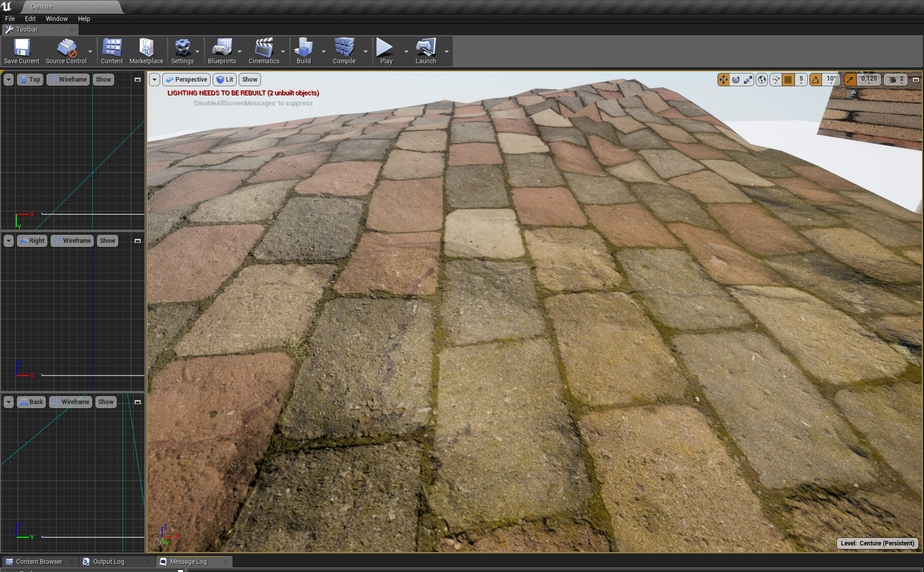The width and height of the screenshot is (924, 572).
Task: Select the Rotate tool in viewport toolbar
Action: click(x=736, y=80)
